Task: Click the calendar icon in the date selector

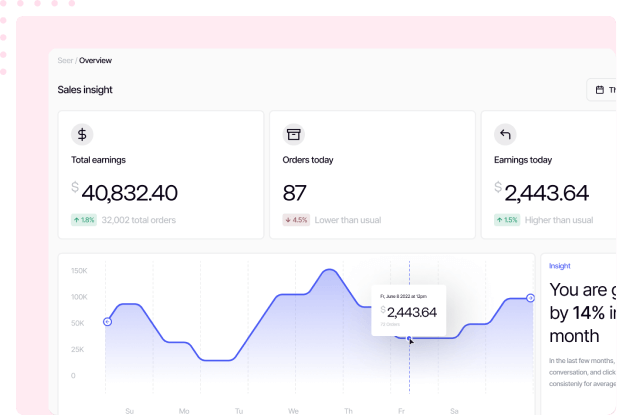Action: coord(600,90)
